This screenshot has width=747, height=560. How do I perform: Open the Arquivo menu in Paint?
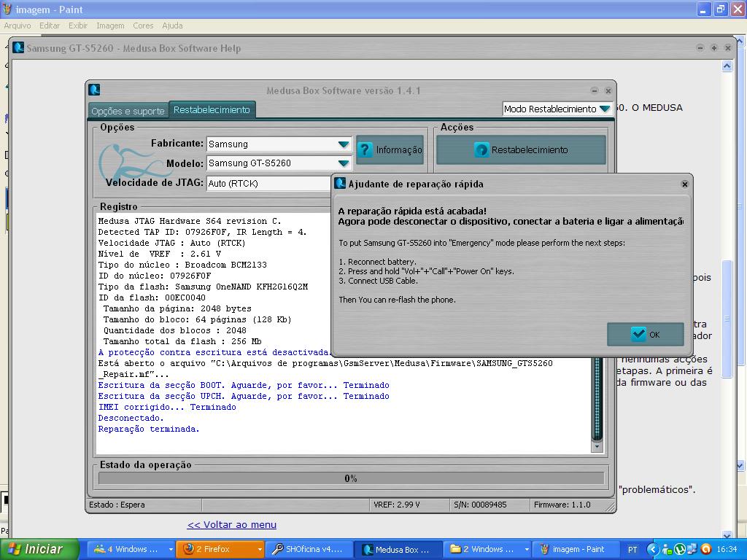click(x=18, y=26)
